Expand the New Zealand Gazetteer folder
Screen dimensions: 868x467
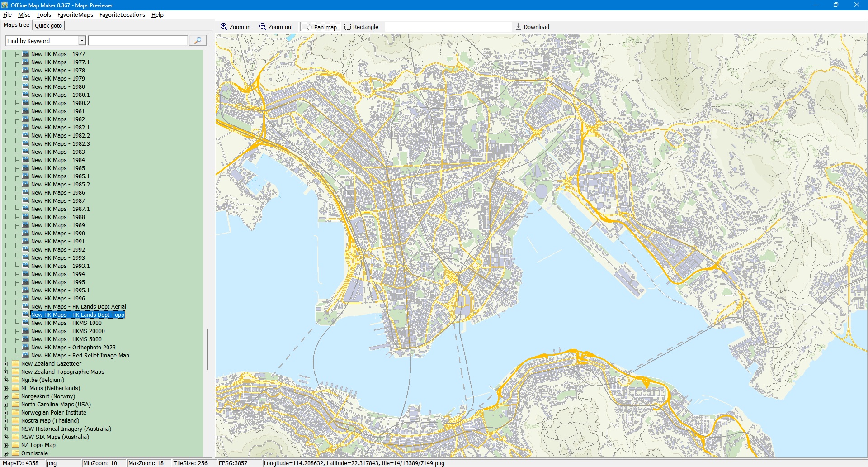coord(6,364)
